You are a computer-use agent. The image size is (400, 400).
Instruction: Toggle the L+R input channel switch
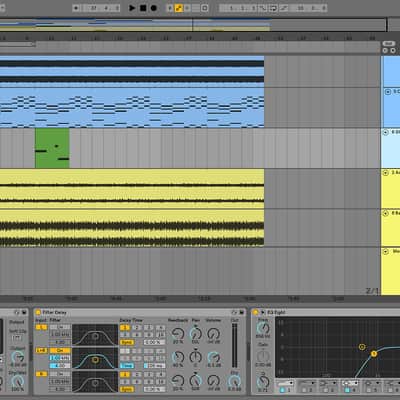(41, 350)
